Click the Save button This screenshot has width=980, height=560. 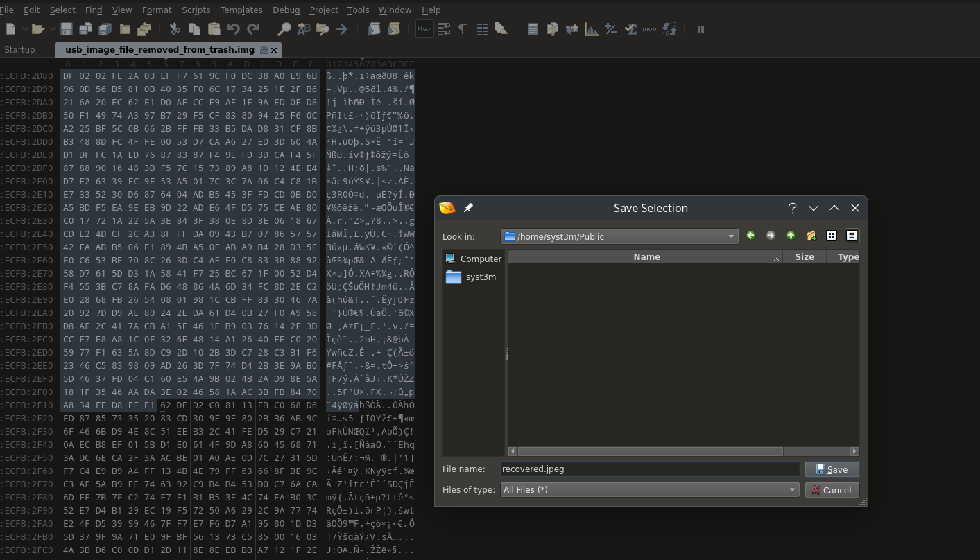click(x=832, y=469)
